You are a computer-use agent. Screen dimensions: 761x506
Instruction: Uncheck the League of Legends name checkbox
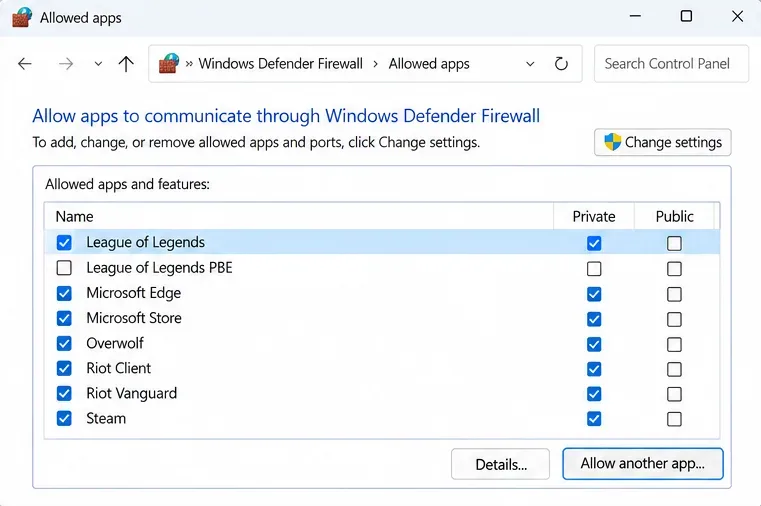point(64,243)
